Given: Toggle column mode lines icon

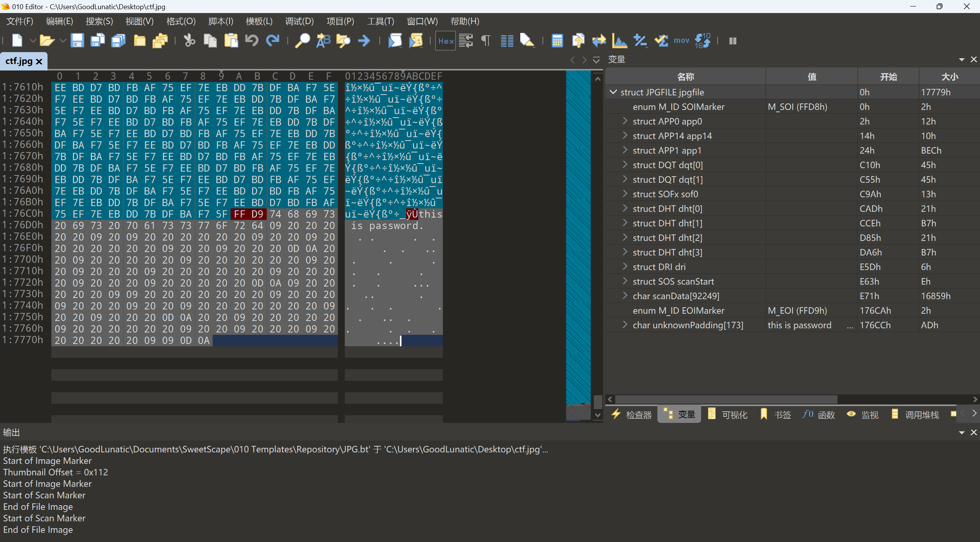Looking at the screenshot, I should coord(507,41).
